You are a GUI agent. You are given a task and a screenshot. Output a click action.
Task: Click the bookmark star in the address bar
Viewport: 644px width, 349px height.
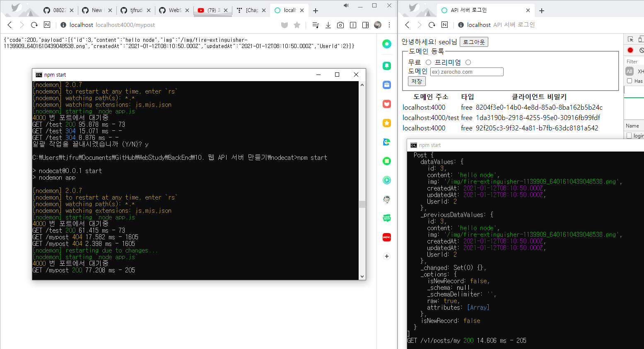coord(297,25)
